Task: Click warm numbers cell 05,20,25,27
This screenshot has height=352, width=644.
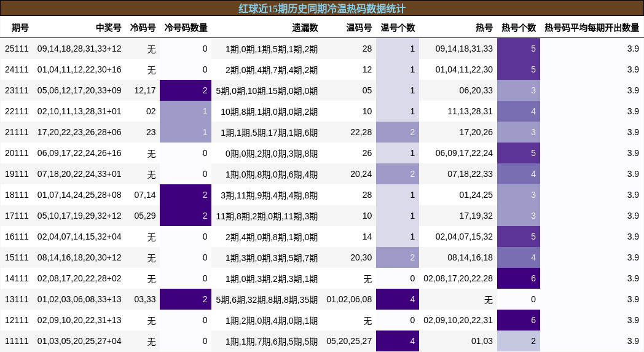Action: point(349,342)
